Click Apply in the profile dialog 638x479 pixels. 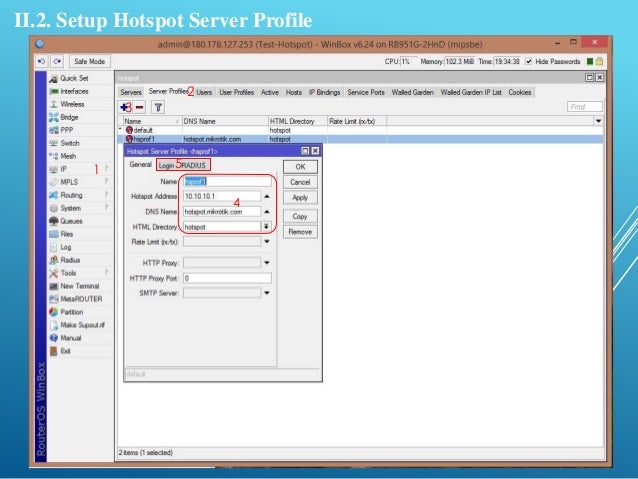click(300, 198)
